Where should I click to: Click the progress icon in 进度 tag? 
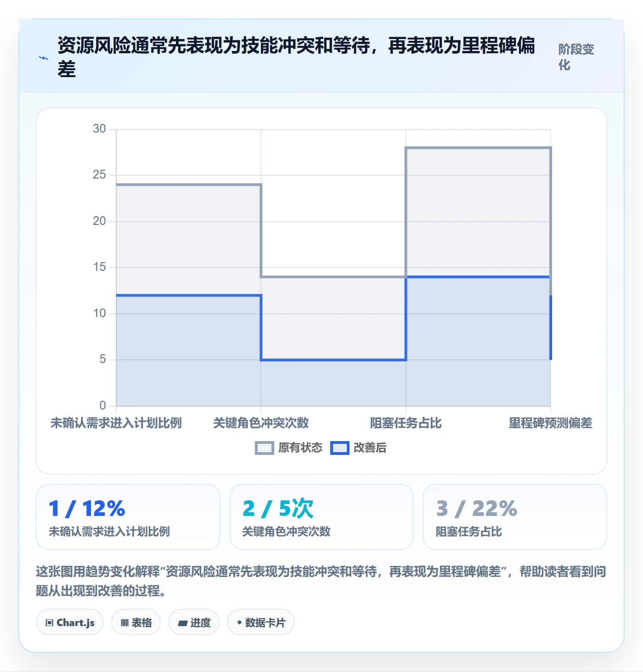pos(183,623)
